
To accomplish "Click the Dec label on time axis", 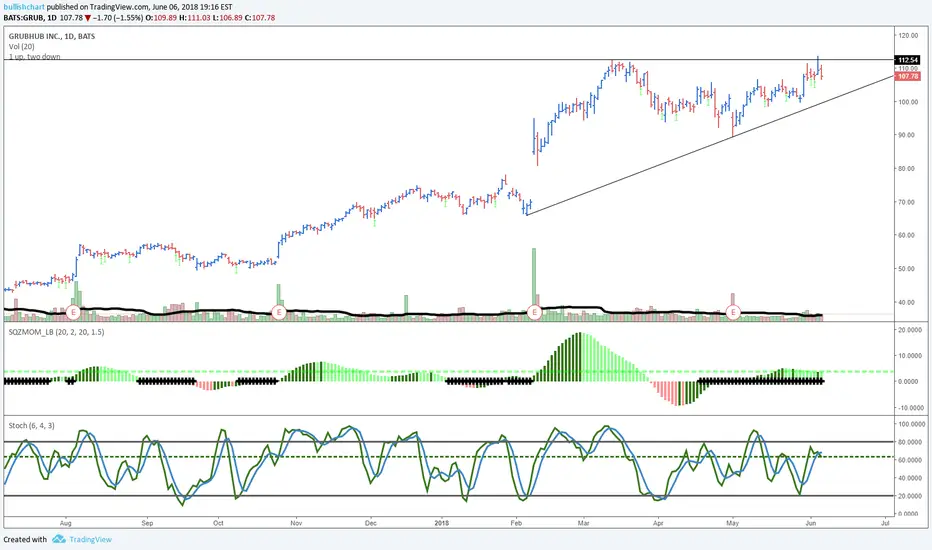I will (x=371, y=523).
